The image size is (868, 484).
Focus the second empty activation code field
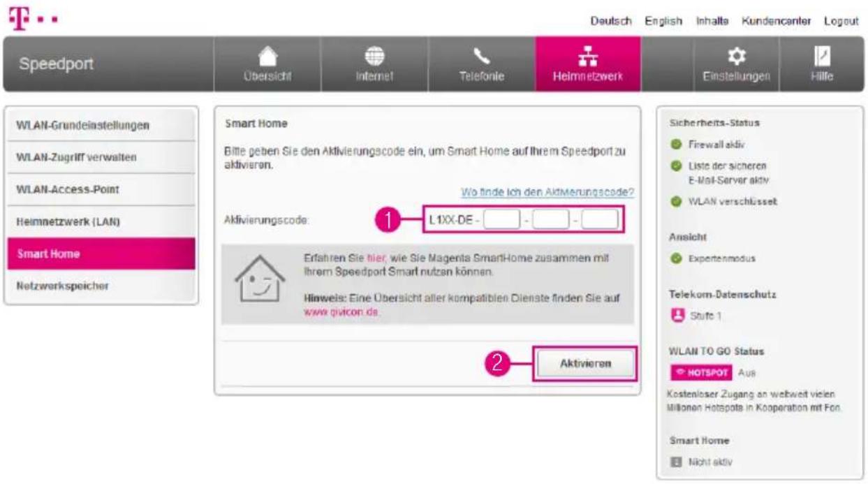click(552, 221)
